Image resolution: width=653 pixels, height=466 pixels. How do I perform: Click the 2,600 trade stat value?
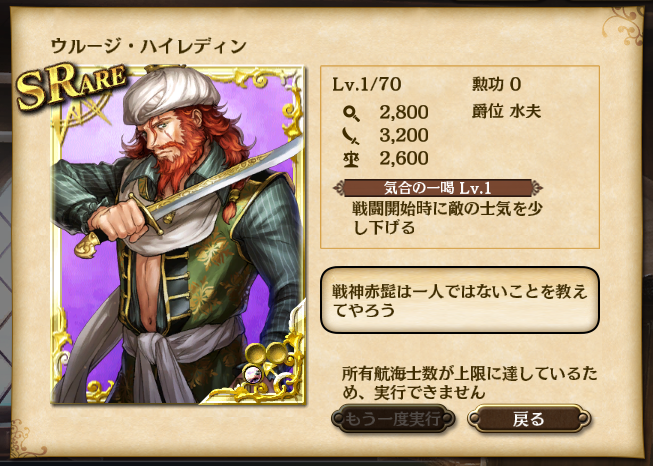click(404, 158)
